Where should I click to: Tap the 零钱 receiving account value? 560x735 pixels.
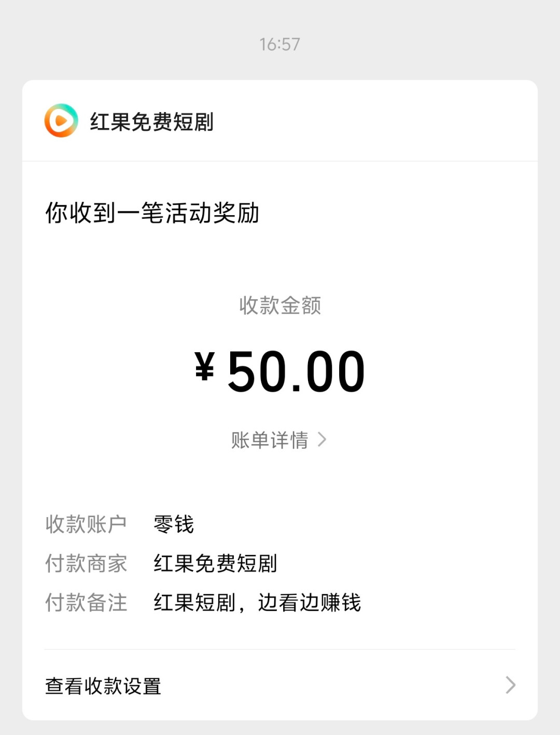[174, 524]
